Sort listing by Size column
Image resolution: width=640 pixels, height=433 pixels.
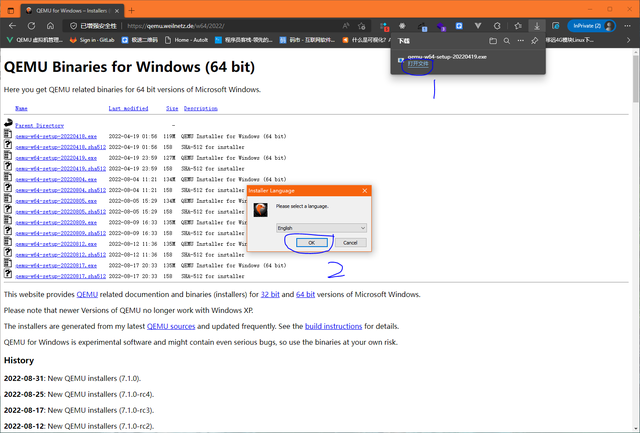tap(172, 108)
